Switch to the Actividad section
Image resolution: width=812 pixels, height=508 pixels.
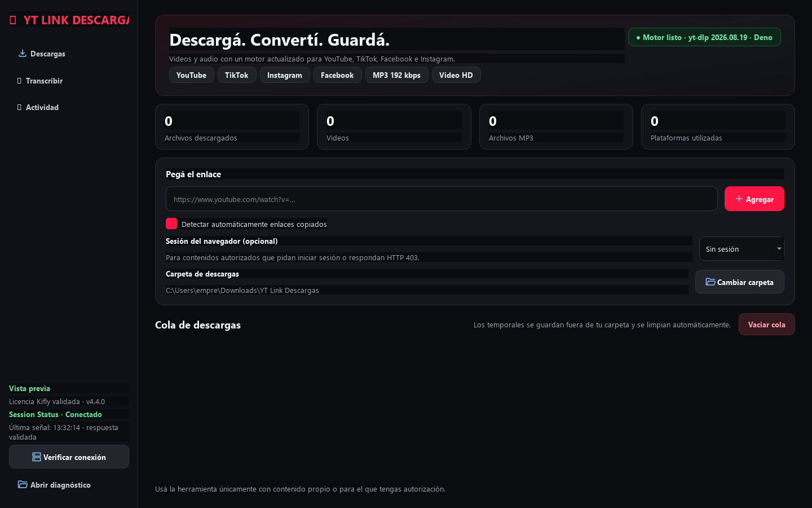69,107
